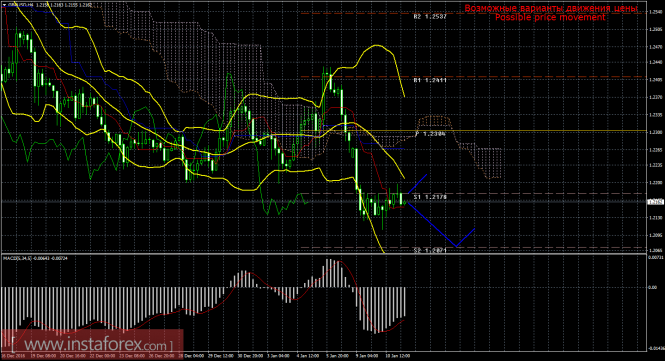Open the www.instaforex.com watermark link
The height and width of the screenshot is (361, 665).
(92, 344)
